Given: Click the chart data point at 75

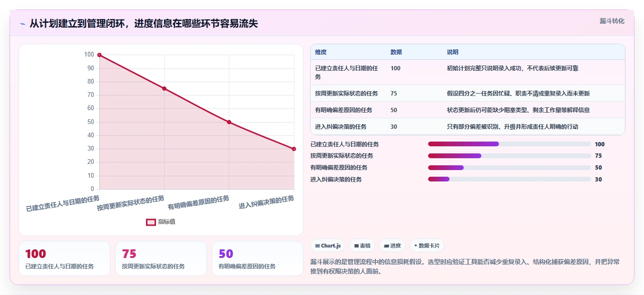Looking at the screenshot, I should [164, 88].
